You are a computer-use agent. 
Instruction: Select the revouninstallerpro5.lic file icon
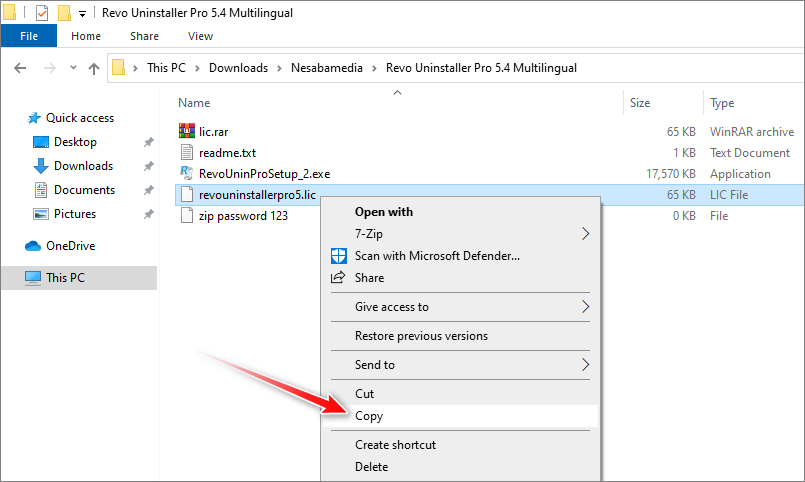click(x=187, y=195)
